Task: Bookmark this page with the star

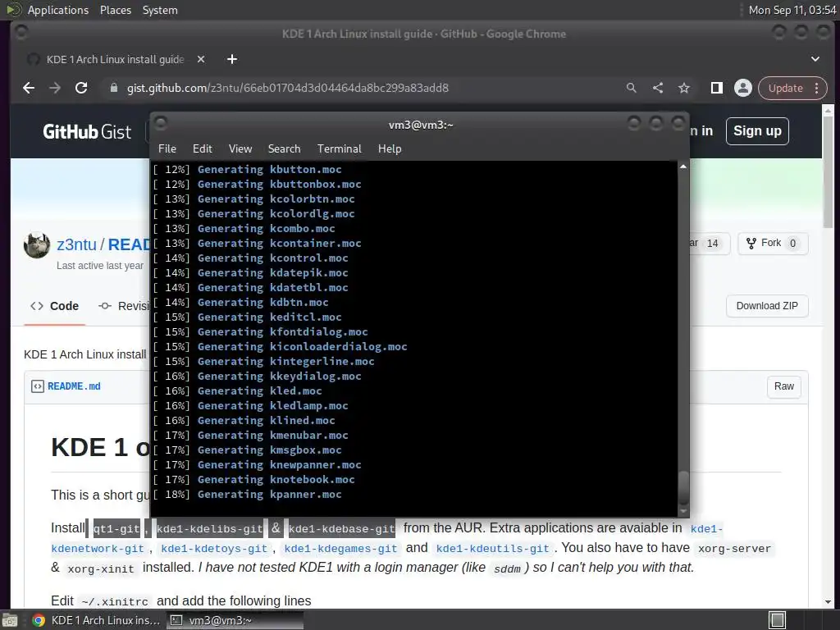Action: point(684,88)
